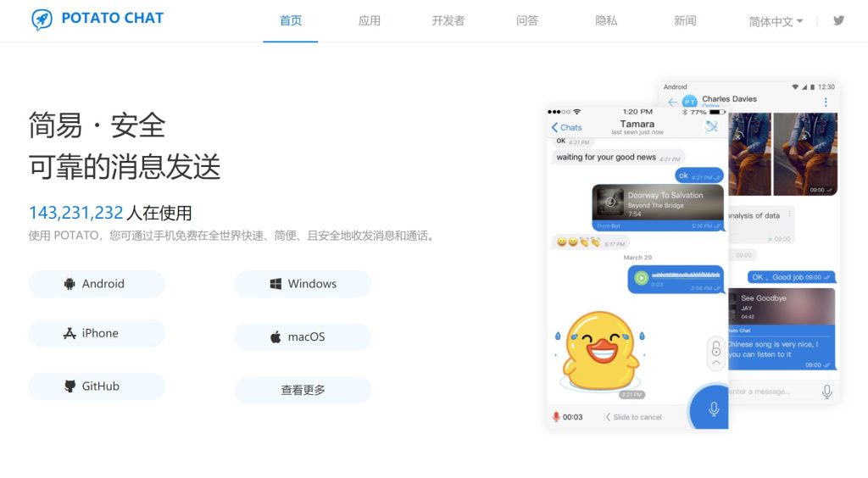Click the laughing duck sticker

(x=601, y=352)
